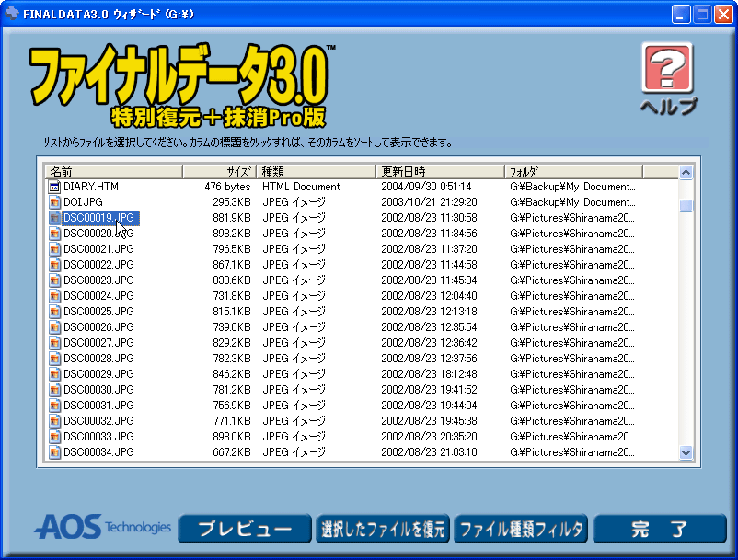Click date 2002/08/23 21:03:10
Image resolution: width=738 pixels, height=560 pixels.
click(429, 452)
